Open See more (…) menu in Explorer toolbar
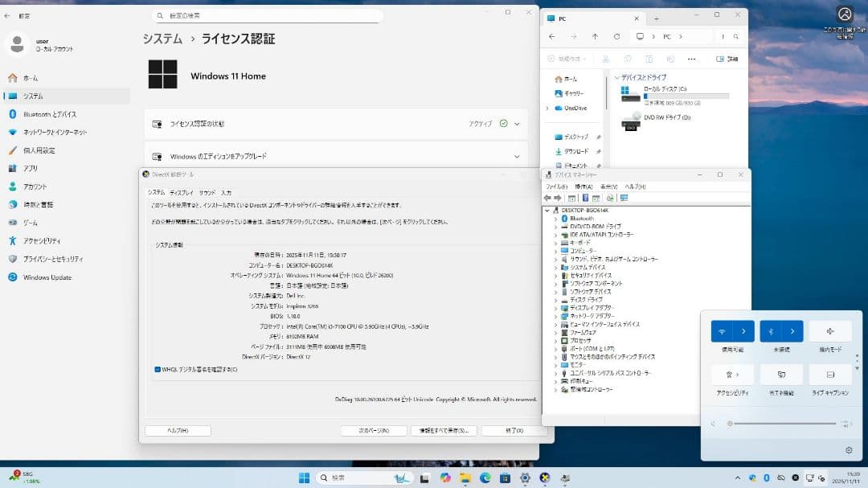Viewport: 868px width, 488px height. pyautogui.click(x=691, y=59)
